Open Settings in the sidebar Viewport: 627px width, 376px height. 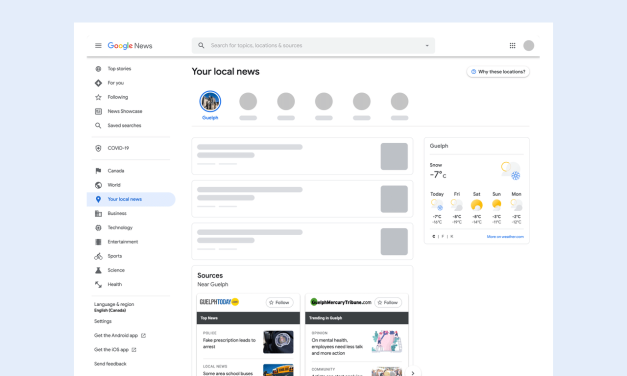pyautogui.click(x=103, y=321)
